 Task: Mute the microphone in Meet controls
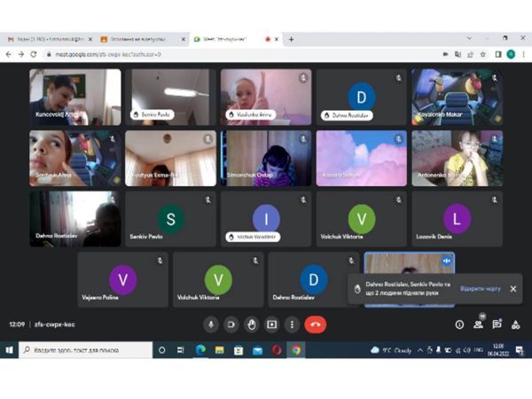pyautogui.click(x=211, y=325)
